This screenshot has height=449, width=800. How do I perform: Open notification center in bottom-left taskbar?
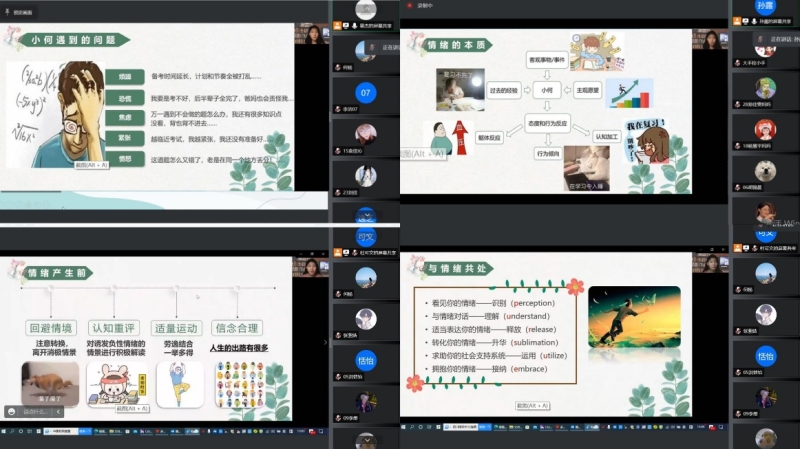pos(321,431)
